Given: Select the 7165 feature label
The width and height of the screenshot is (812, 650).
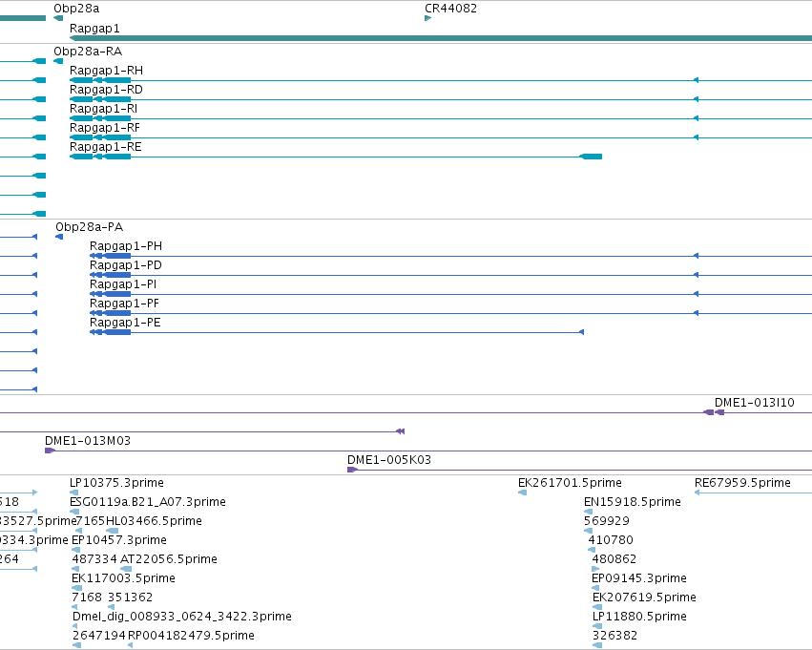Looking at the screenshot, I should click(x=91, y=521).
